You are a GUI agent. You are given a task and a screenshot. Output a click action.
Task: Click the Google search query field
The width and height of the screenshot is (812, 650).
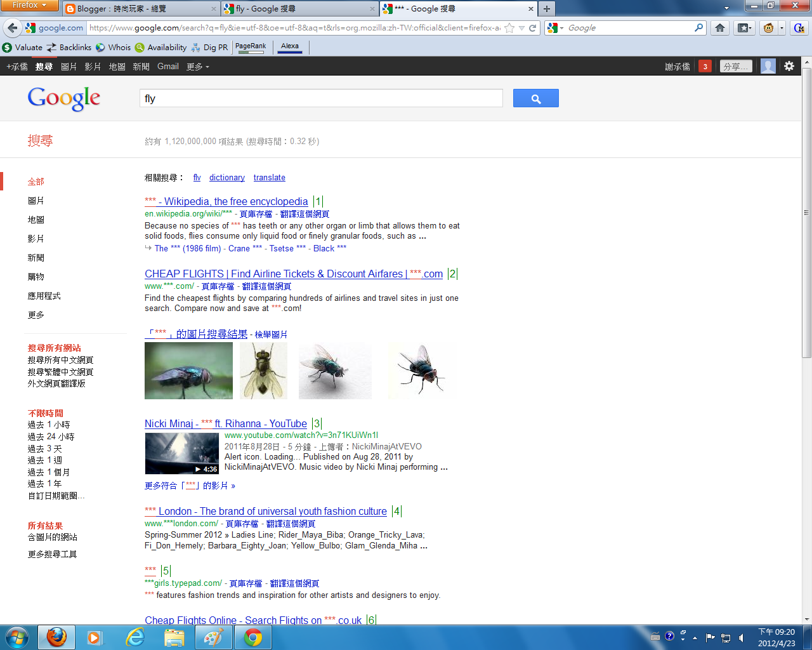pyautogui.click(x=321, y=98)
